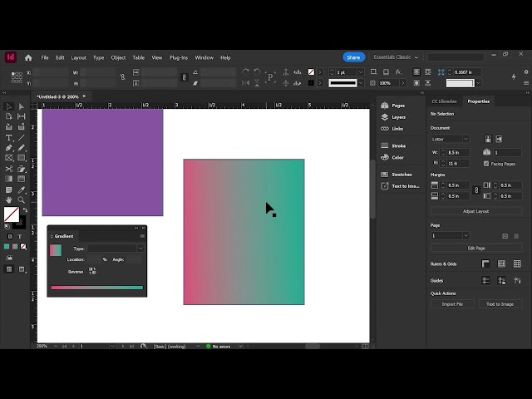
Task: Open the 200% zoom level dropdown
Action: tap(56, 346)
